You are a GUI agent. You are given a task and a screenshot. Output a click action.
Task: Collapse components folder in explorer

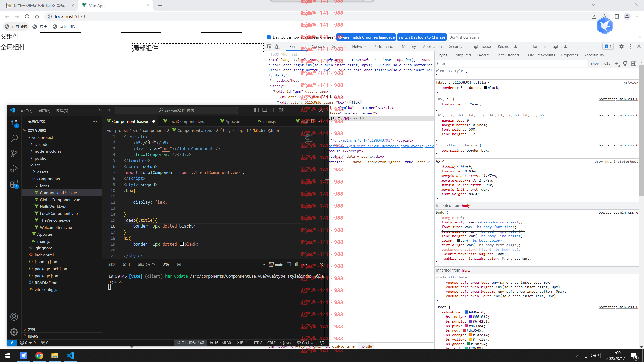[x=48, y=179]
